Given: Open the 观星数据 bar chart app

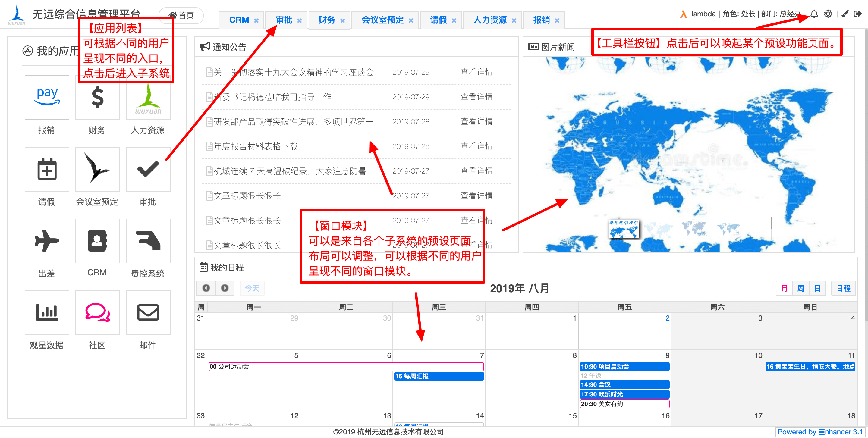Looking at the screenshot, I should tap(47, 312).
